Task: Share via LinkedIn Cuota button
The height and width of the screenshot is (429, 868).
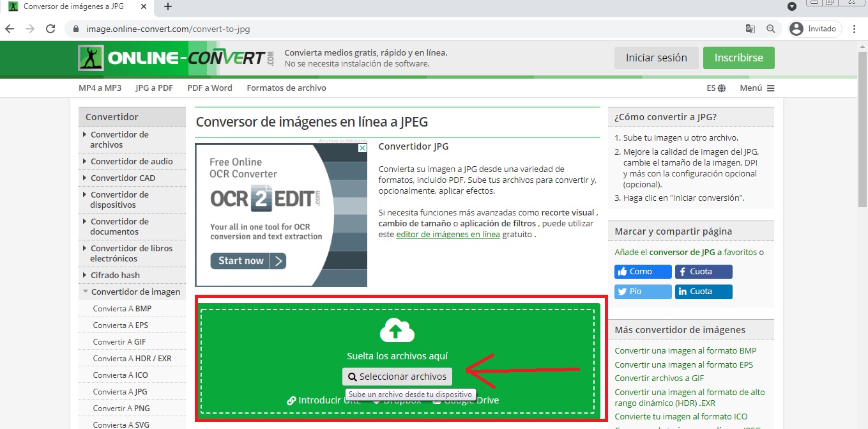Action: point(703,292)
